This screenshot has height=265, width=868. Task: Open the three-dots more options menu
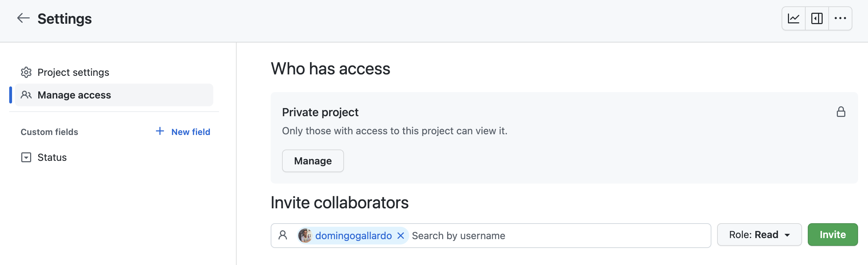pyautogui.click(x=840, y=18)
